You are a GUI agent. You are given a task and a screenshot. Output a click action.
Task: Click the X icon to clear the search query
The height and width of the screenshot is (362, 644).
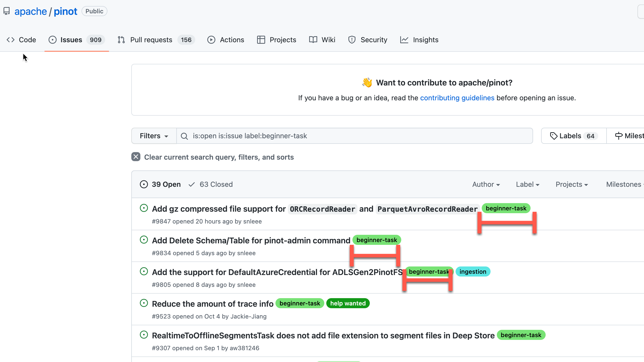pos(136,157)
